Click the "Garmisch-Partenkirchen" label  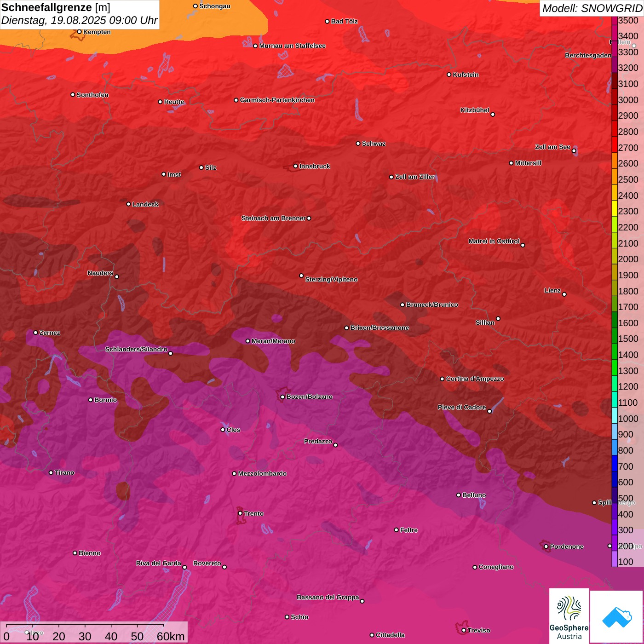(277, 100)
